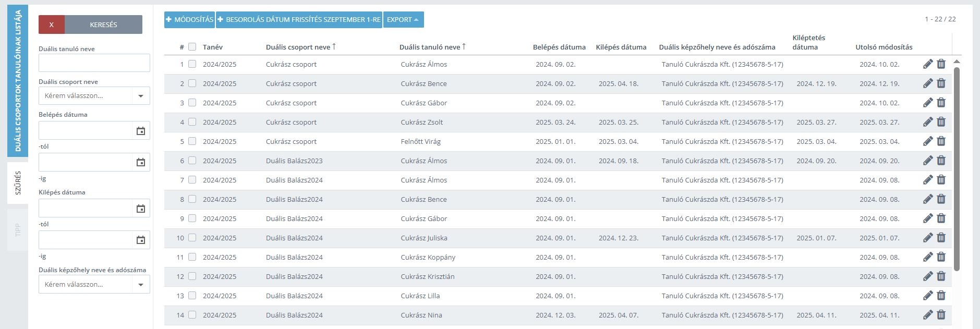The height and width of the screenshot is (329, 980).
Task: Click Cukrász Koppány name cell
Action: (428, 257)
